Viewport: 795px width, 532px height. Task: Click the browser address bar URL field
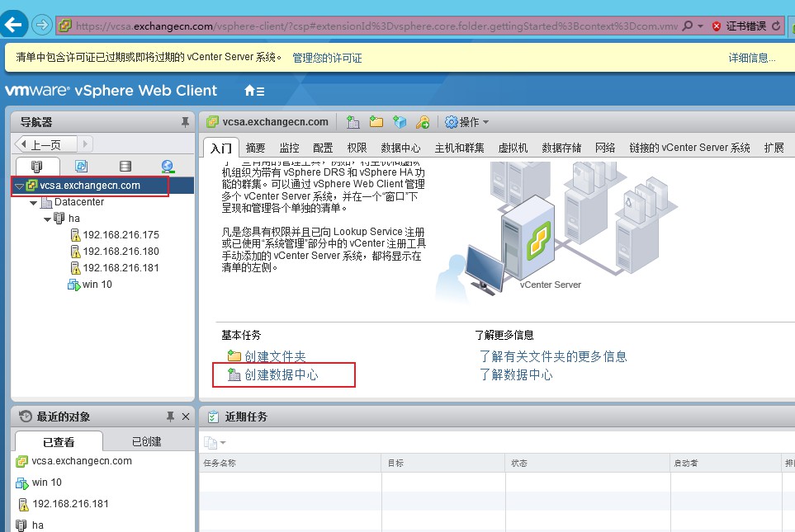pyautogui.click(x=375, y=26)
